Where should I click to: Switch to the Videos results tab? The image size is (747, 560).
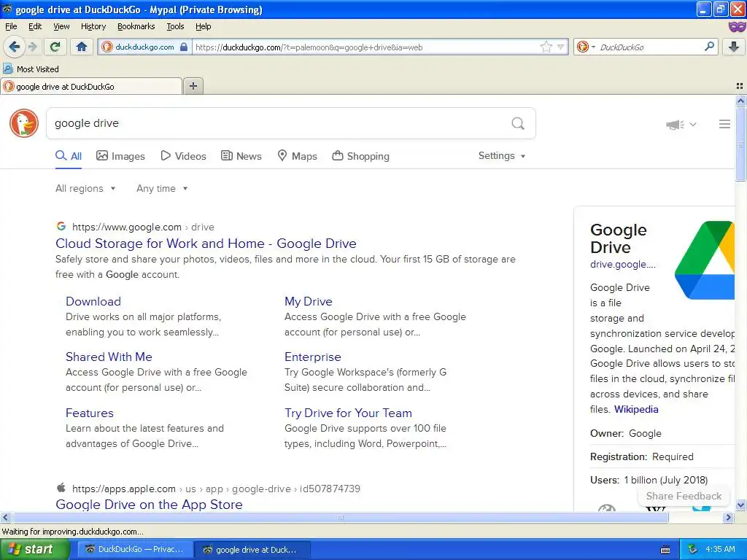coord(183,156)
